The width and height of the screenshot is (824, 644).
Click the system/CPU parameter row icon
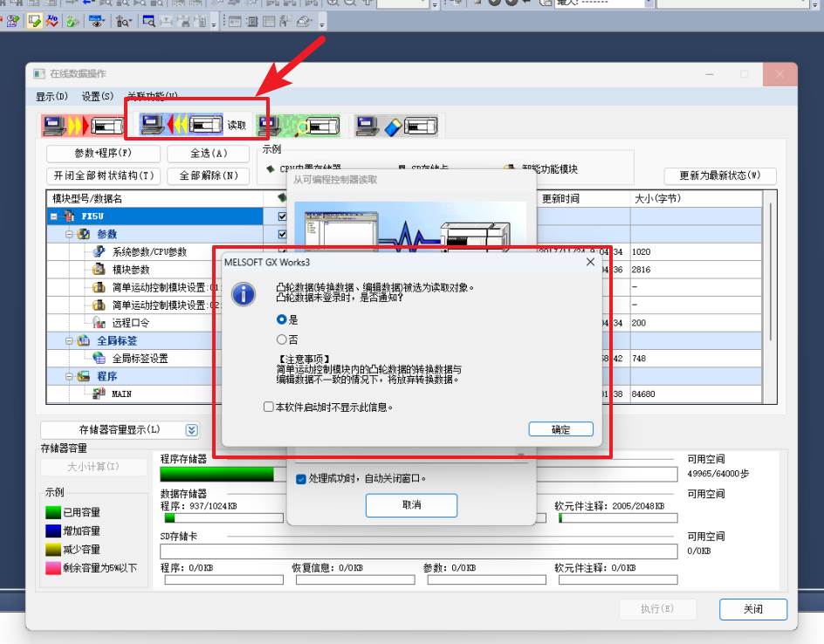click(x=99, y=251)
